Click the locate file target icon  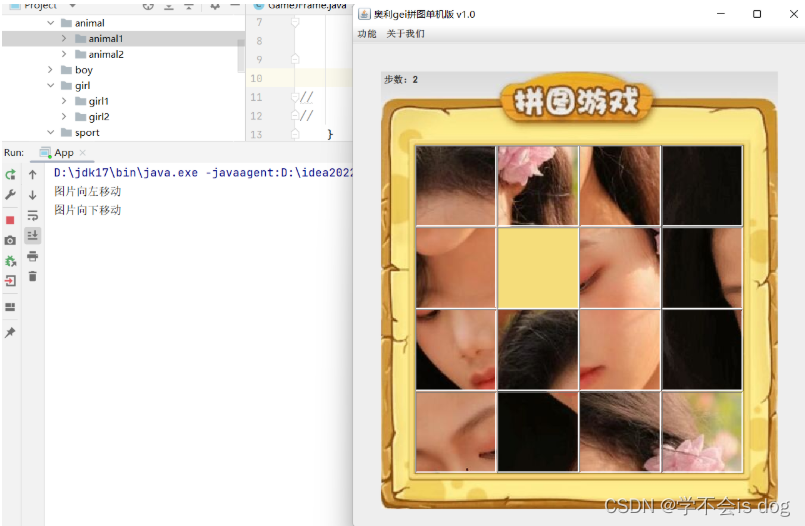(x=148, y=6)
